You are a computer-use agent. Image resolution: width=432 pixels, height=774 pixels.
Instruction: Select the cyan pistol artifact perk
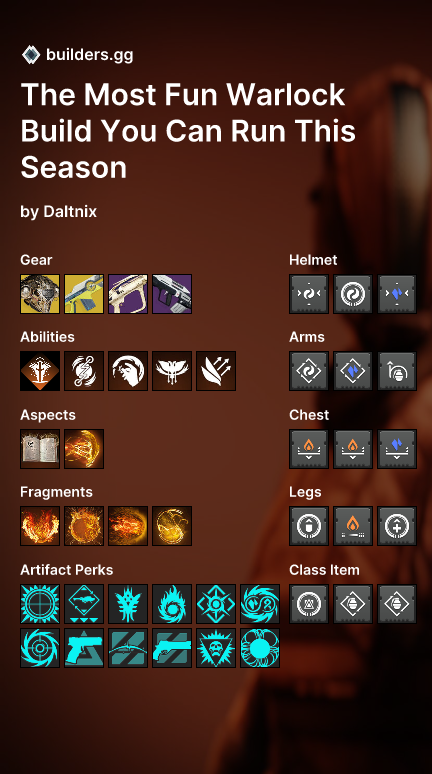tap(84, 648)
